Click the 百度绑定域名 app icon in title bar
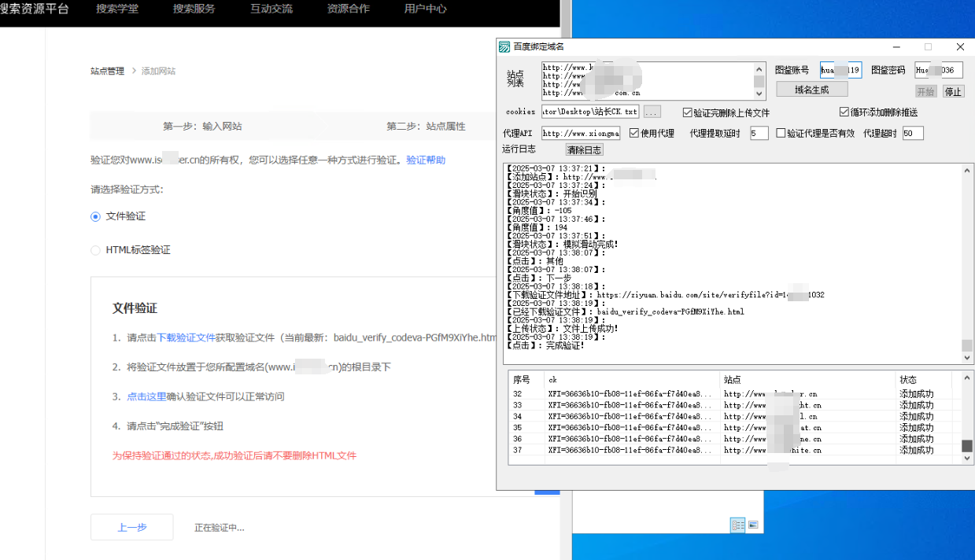The image size is (975, 560). pyautogui.click(x=504, y=46)
